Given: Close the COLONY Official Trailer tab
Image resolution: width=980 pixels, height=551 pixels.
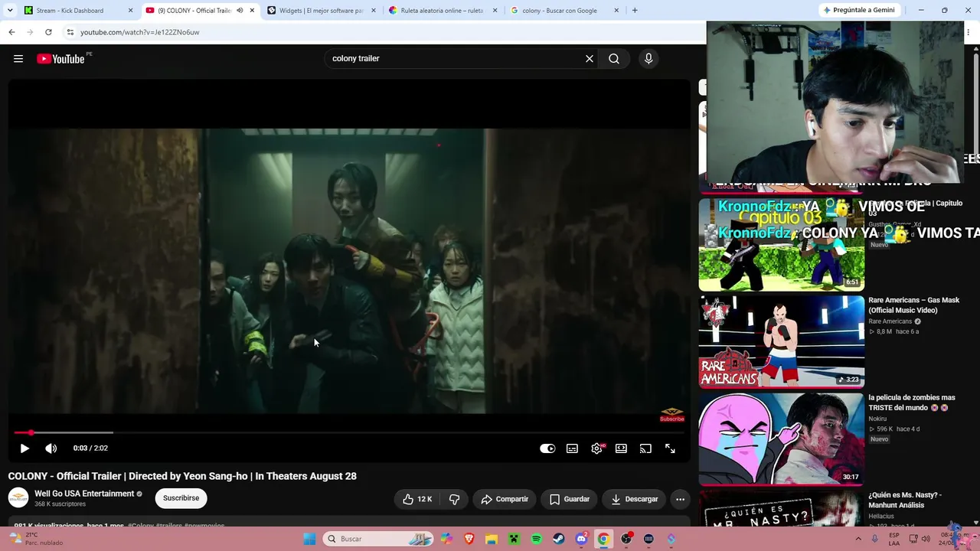Looking at the screenshot, I should coord(252,11).
